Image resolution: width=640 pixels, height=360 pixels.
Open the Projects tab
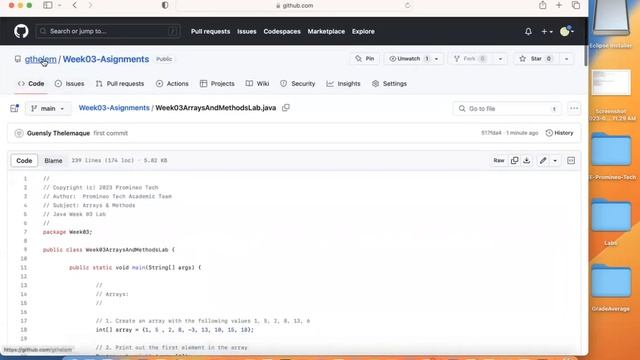217,84
